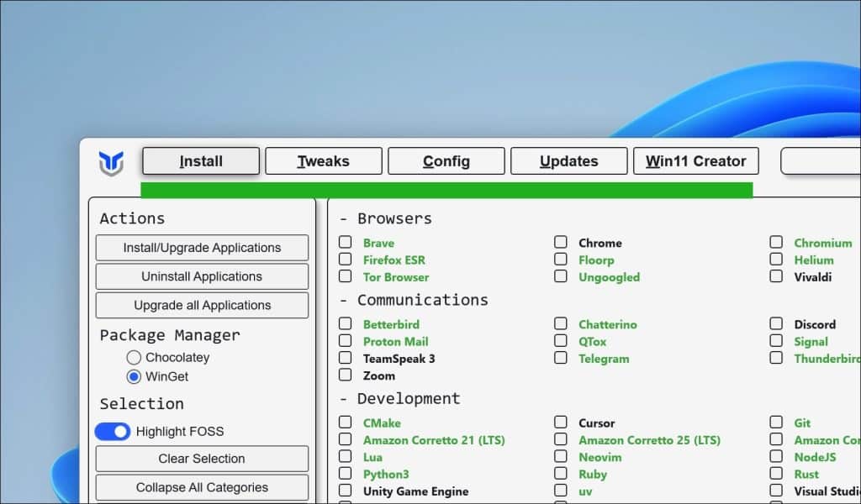The image size is (861, 504).
Task: Check the NodeJS checkbox
Action: (776, 456)
